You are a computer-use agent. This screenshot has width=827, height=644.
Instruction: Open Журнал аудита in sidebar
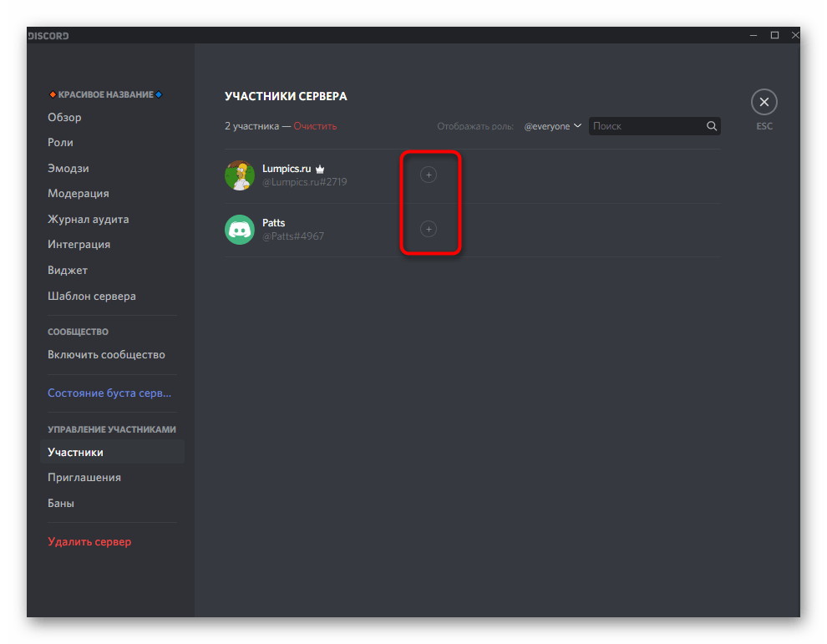(x=89, y=219)
